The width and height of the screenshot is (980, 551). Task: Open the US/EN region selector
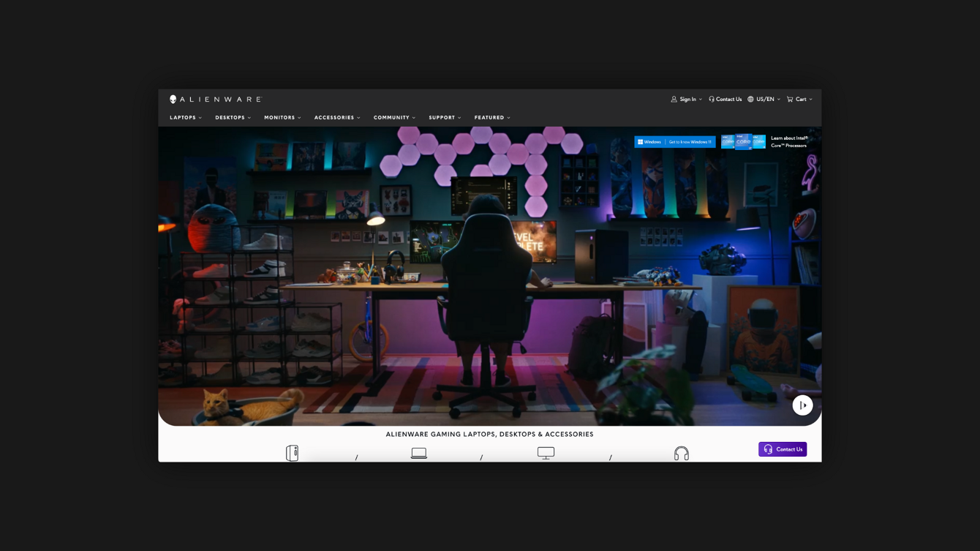point(764,100)
